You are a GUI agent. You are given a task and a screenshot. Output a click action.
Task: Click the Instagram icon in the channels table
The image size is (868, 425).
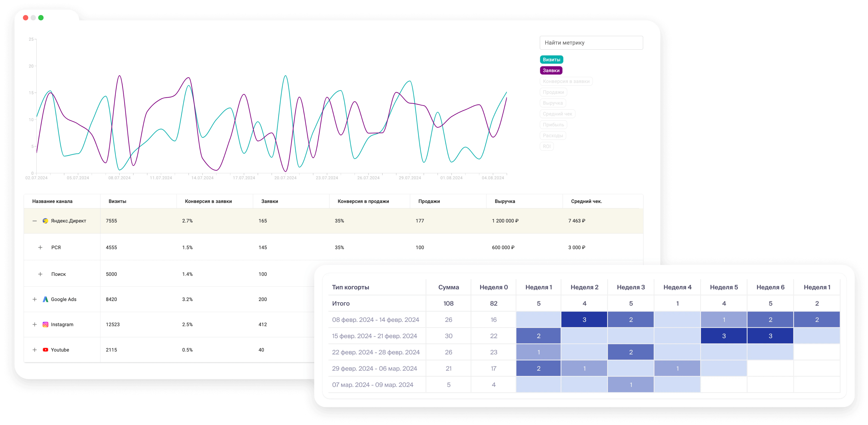45,324
